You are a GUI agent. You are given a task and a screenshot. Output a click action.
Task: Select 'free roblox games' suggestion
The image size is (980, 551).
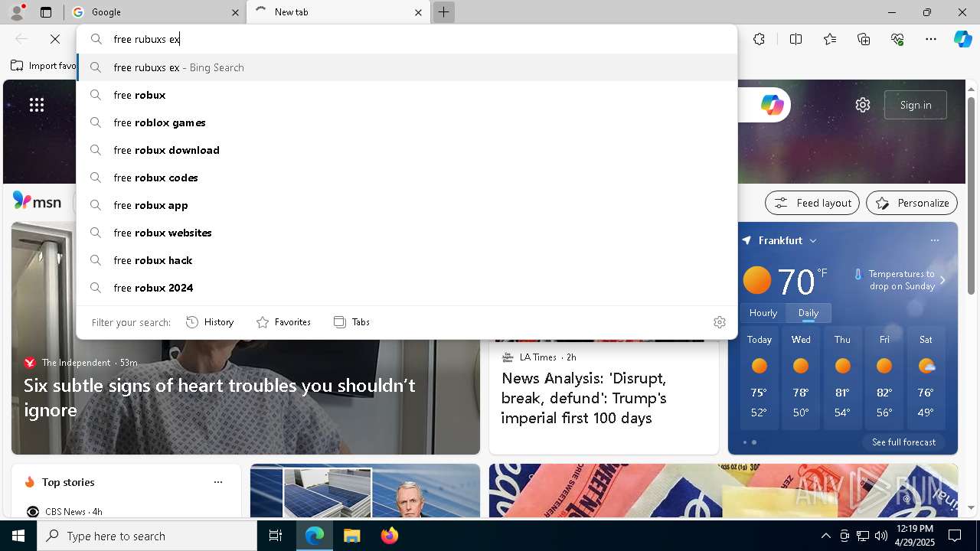[407, 122]
